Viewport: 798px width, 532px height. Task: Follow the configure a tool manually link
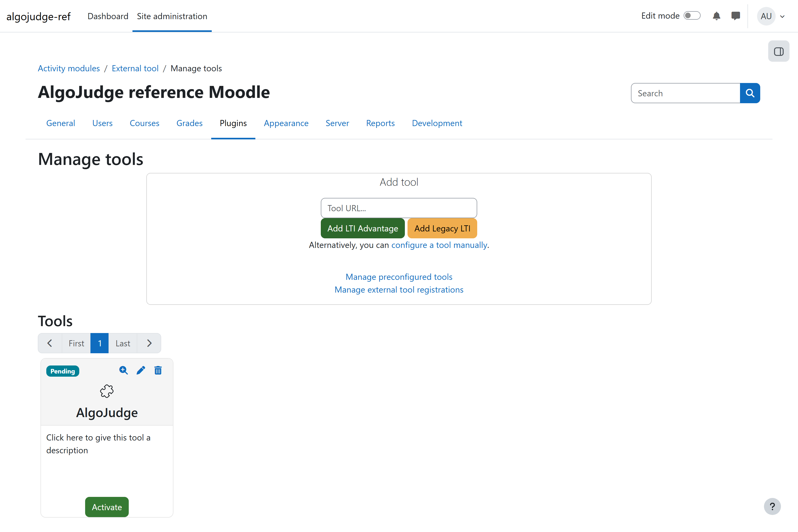[439, 245]
